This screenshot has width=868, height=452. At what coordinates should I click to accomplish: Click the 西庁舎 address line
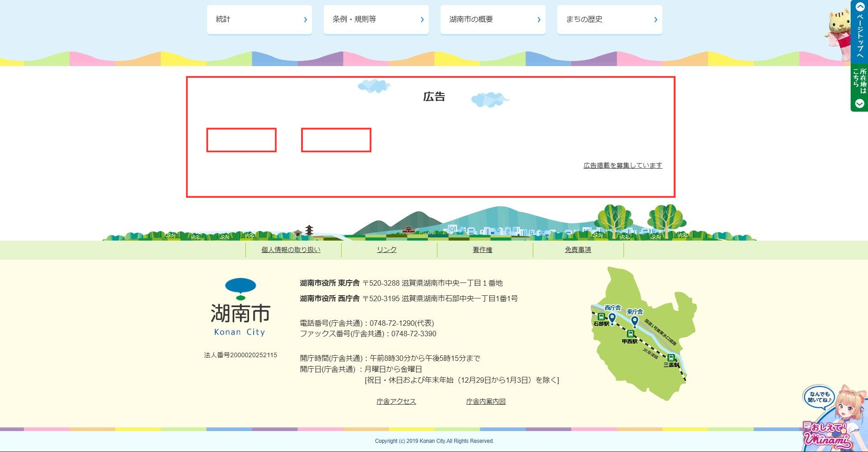[x=409, y=298]
